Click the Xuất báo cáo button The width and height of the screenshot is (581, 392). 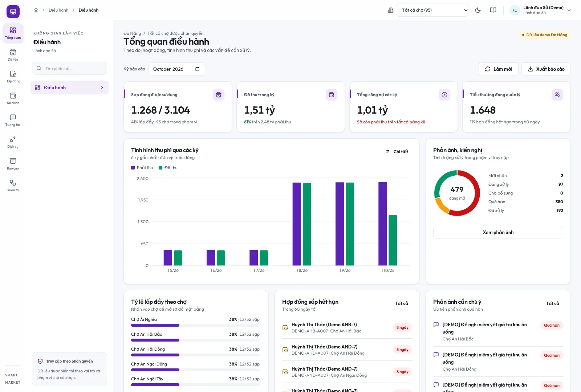[546, 69]
